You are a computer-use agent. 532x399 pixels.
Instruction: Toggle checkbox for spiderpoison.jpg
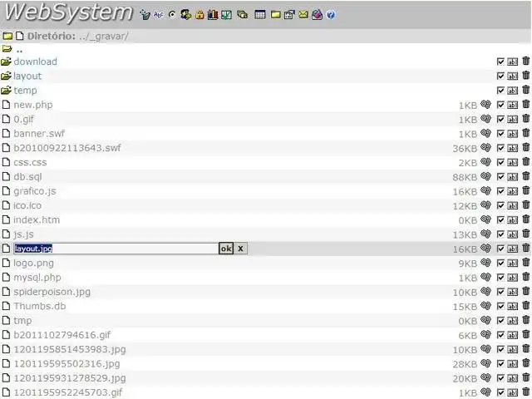tap(500, 292)
